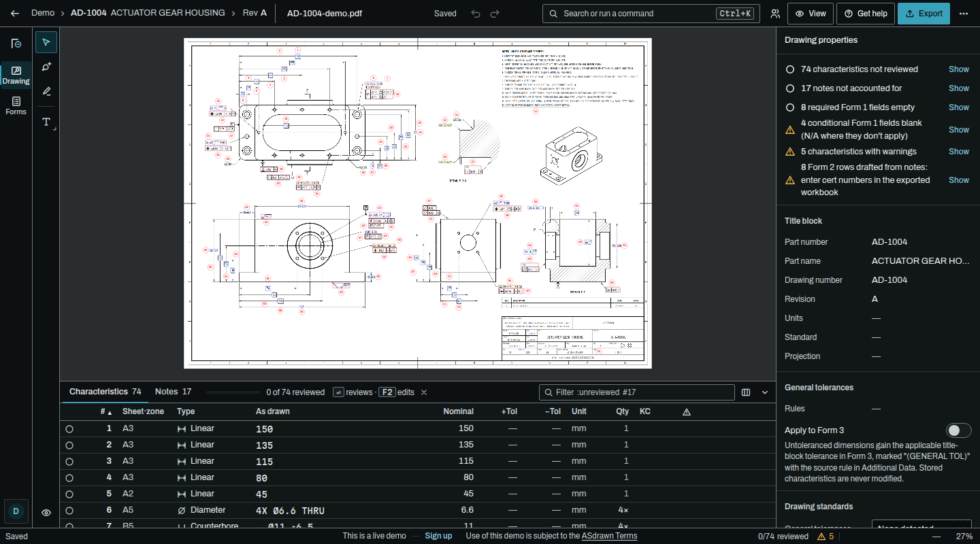Open the Demo breadcrumb

point(43,13)
